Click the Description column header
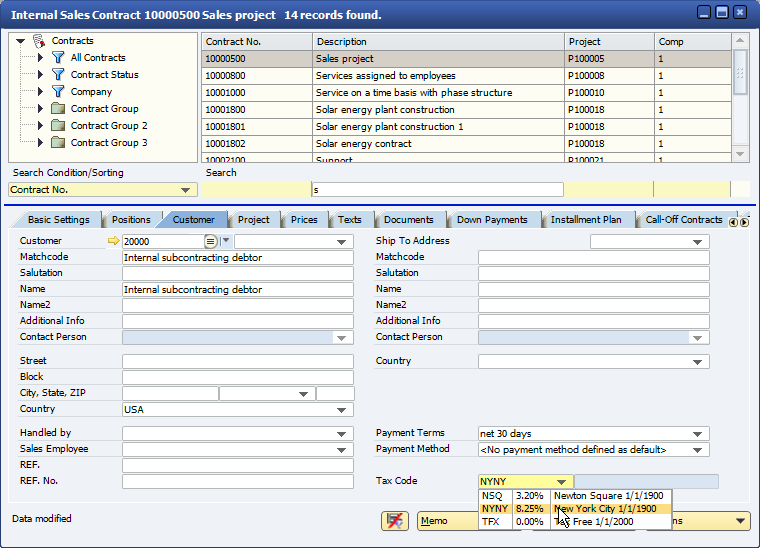This screenshot has height=548, width=760. coord(438,42)
